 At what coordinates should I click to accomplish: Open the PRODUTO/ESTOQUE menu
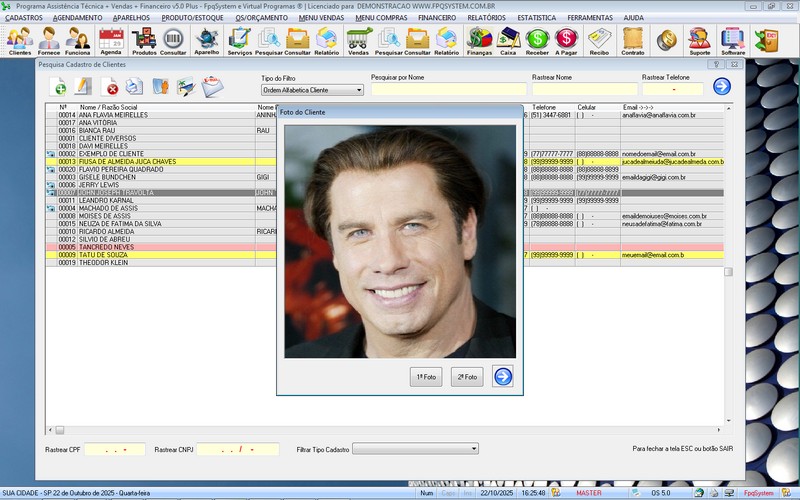coord(192,17)
